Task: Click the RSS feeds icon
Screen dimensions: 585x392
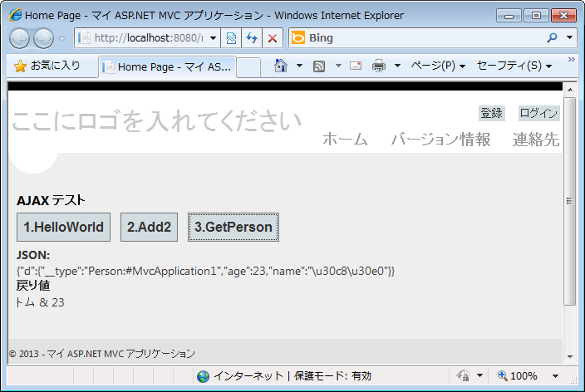Action: [319, 66]
